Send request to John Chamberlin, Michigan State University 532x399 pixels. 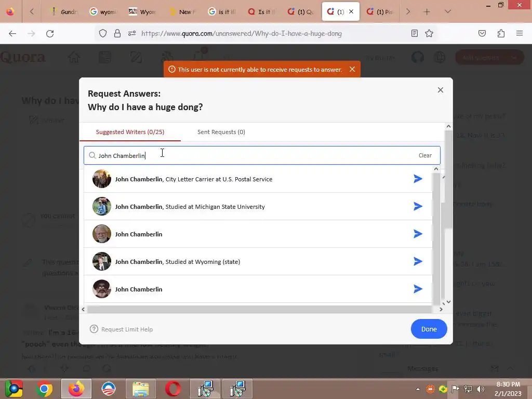pos(418,206)
